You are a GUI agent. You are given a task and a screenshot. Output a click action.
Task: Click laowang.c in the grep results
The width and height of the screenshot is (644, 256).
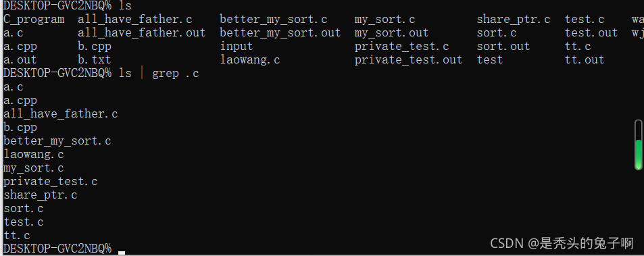33,155
